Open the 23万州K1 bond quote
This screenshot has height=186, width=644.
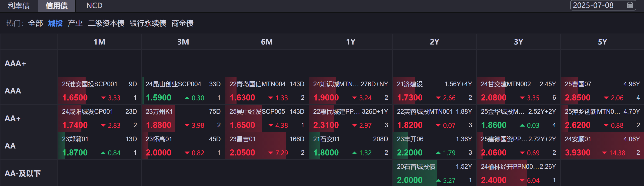183,118
